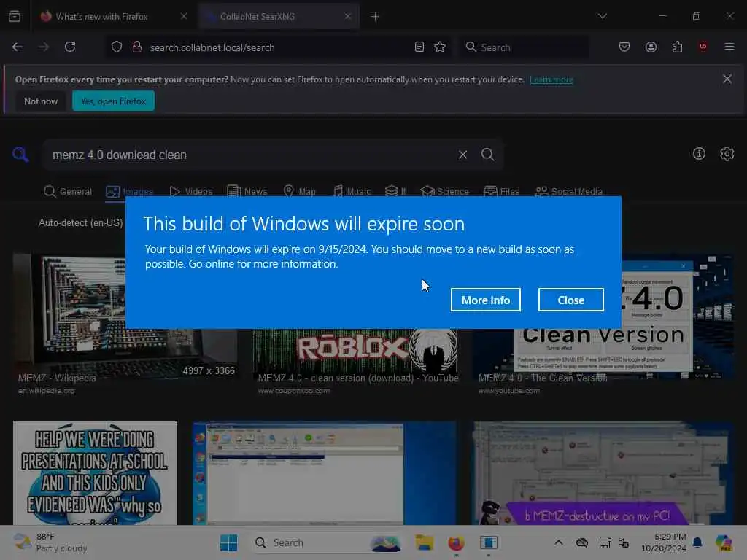Click the memz 4.0 download clean query field
The width and height of the screenshot is (747, 560).
click(250, 155)
